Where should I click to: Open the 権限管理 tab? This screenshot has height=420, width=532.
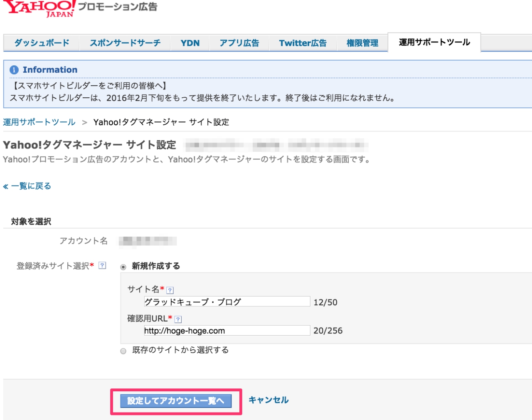(362, 43)
